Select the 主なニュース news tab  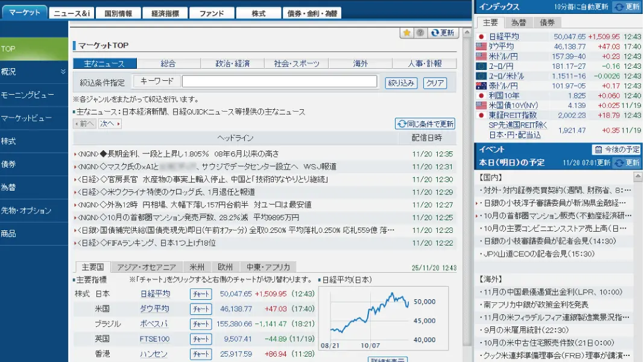(x=105, y=63)
